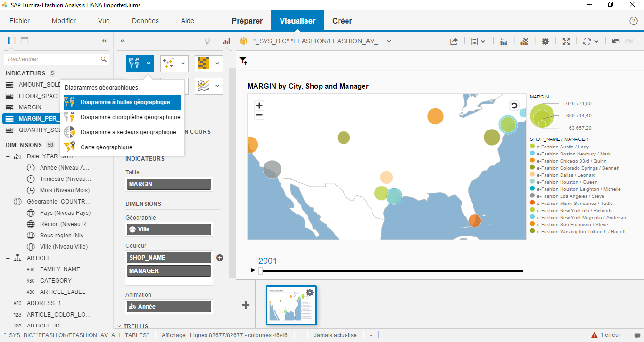Click the help question mark icon
The width and height of the screenshot is (644, 342).
(634, 21)
